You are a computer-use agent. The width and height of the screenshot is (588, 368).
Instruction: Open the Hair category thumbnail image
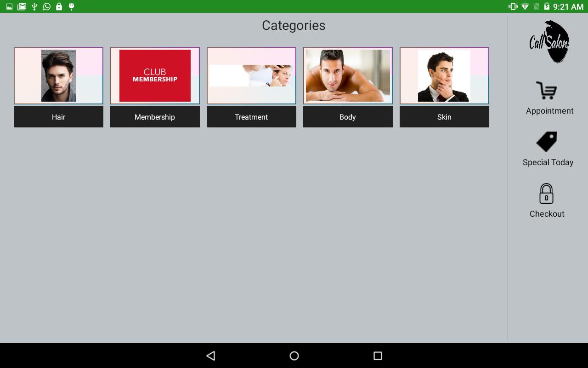58,75
